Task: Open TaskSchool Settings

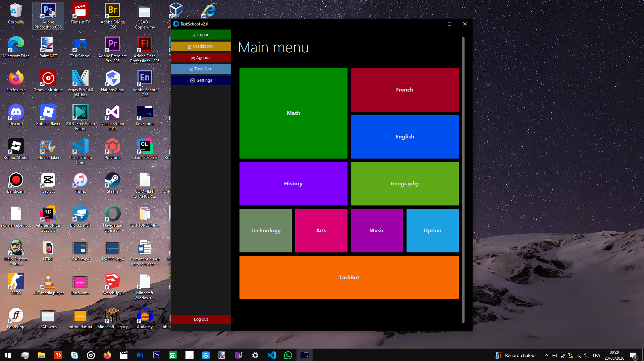Action: point(201,80)
